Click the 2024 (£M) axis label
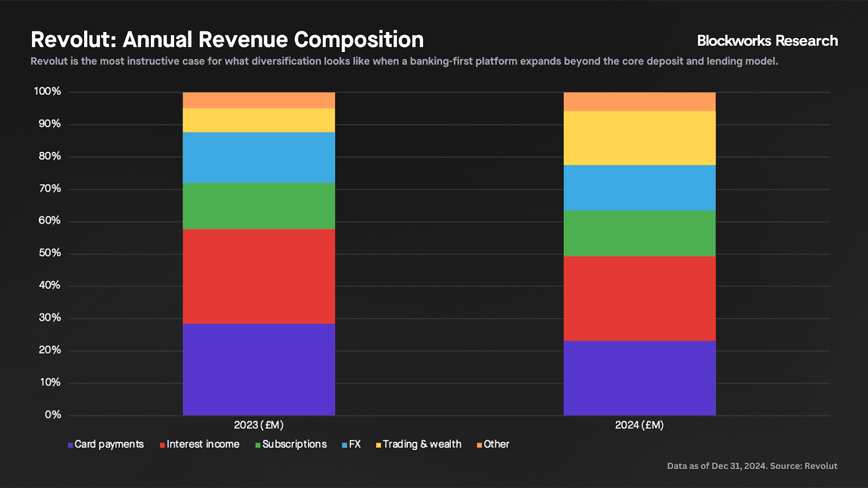The height and width of the screenshot is (488, 868). 640,425
